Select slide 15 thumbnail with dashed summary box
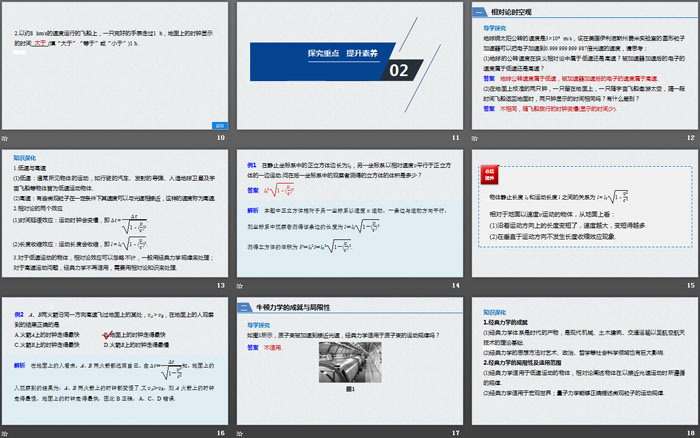The height and width of the screenshot is (438, 700). [584, 213]
